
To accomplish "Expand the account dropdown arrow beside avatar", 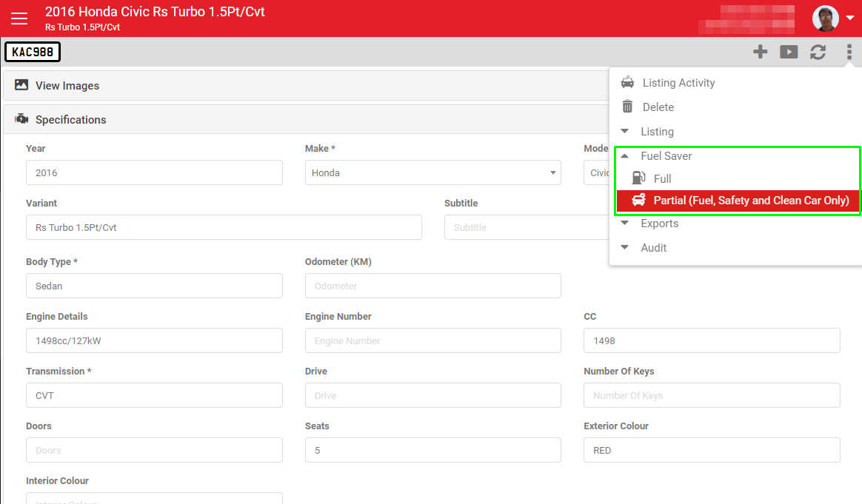I will 850,19.
